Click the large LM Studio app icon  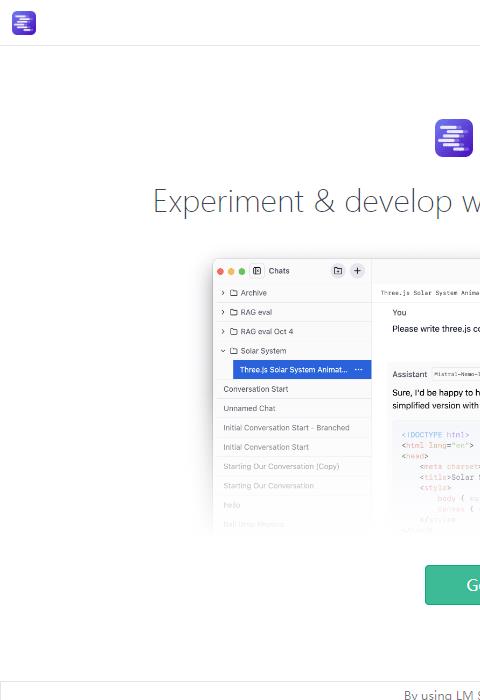[x=454, y=138]
